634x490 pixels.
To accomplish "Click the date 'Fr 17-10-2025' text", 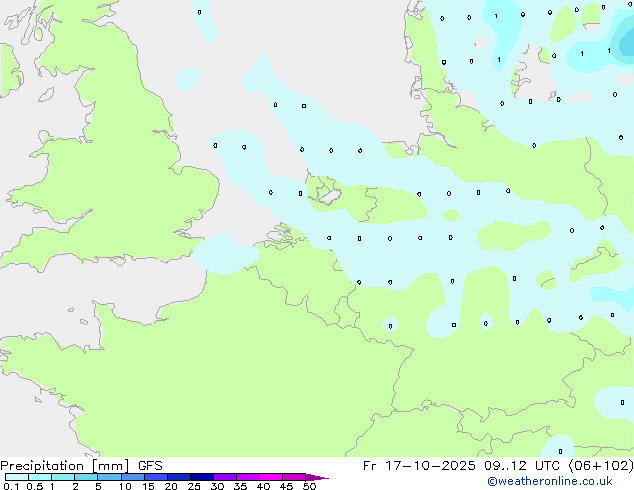I will 419,466.
